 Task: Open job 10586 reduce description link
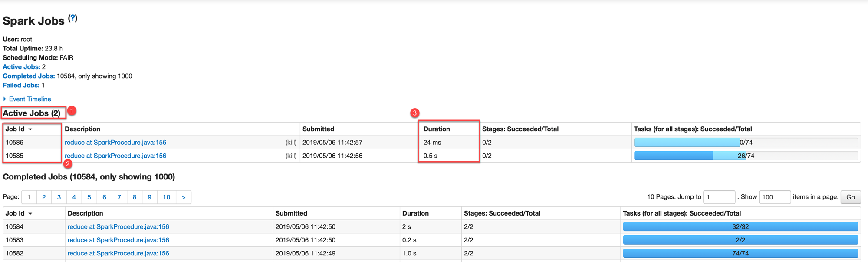tap(115, 143)
